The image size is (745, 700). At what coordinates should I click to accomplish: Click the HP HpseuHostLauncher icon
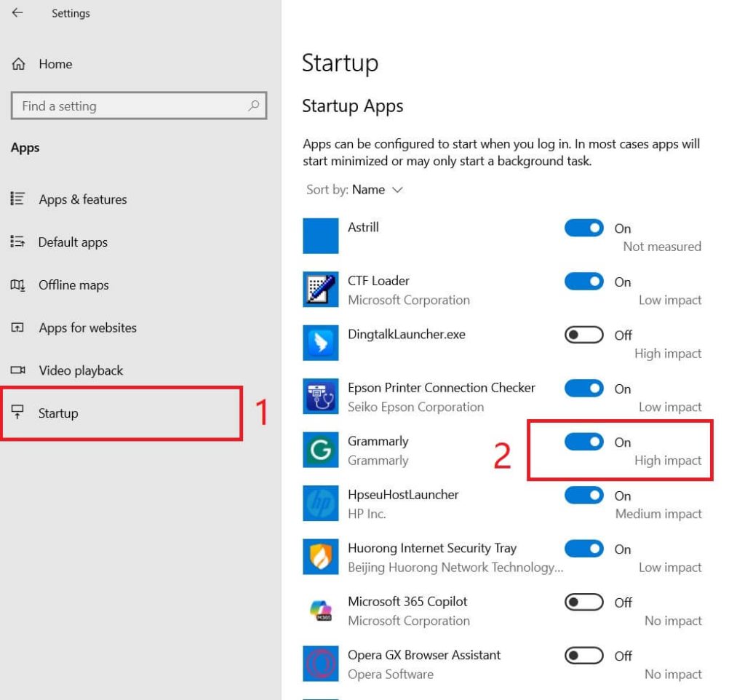click(x=321, y=504)
